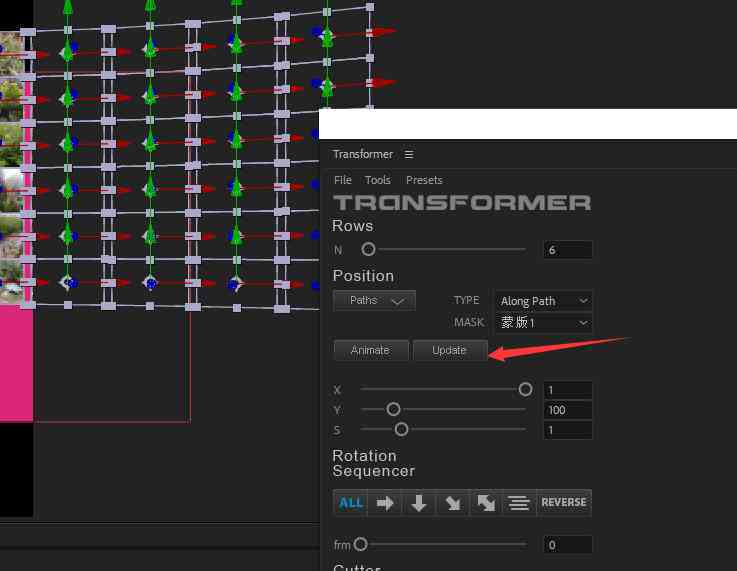Image resolution: width=737 pixels, height=571 pixels.
Task: Open the TYPE dropdown set to Along Path
Action: [x=543, y=301]
